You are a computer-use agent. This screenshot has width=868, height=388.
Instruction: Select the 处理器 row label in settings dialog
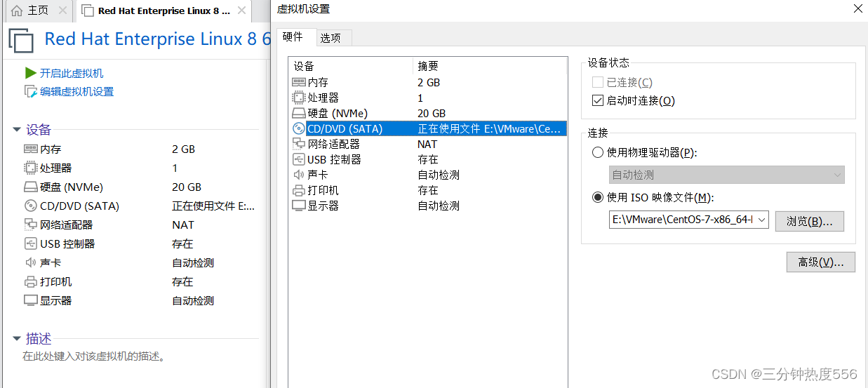[323, 98]
